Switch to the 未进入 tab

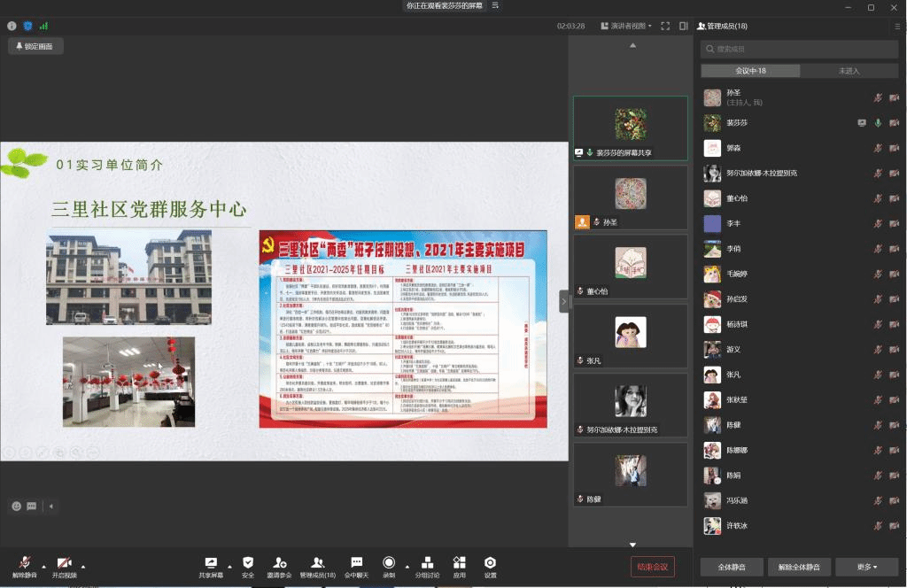click(849, 71)
